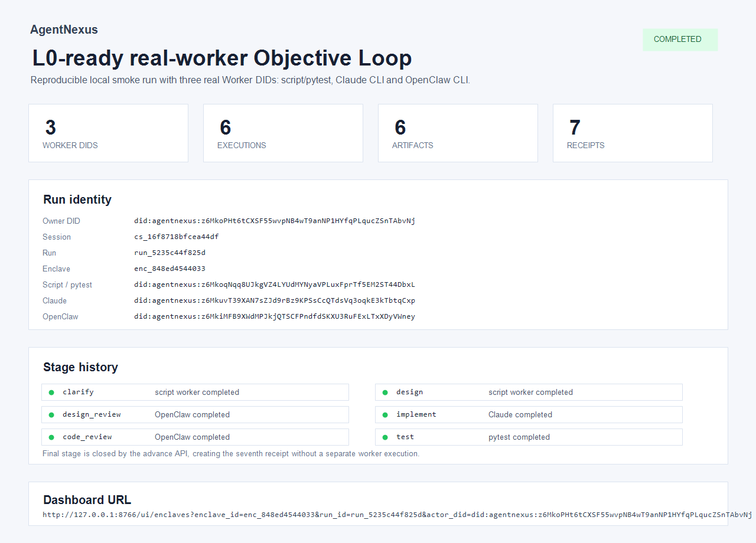Select the OpenClaw worker DID value

275,316
